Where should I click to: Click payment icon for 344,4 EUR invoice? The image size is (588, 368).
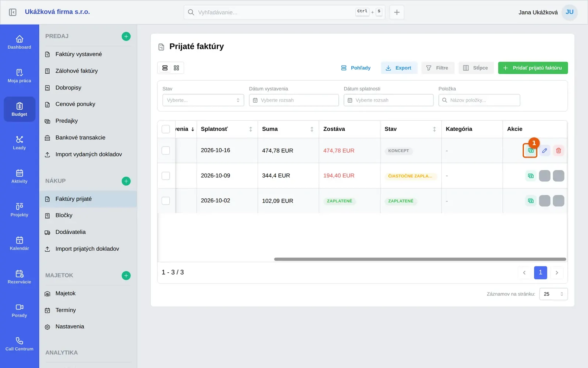[531, 176]
